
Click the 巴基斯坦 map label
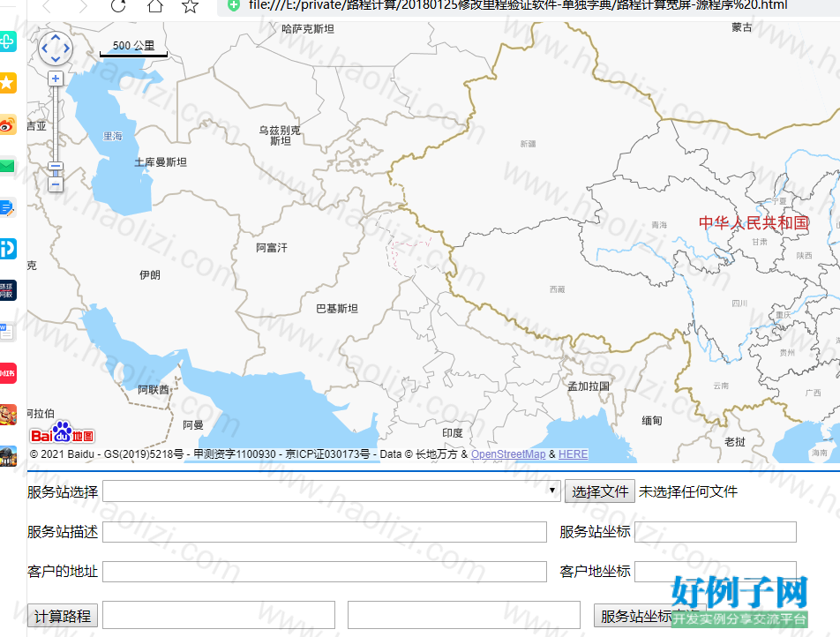[337, 308]
